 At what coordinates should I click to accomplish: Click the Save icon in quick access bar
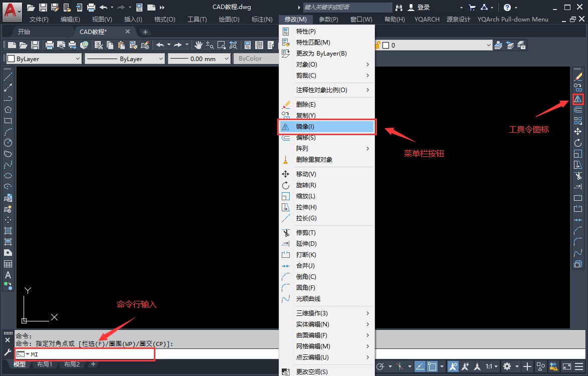point(44,7)
